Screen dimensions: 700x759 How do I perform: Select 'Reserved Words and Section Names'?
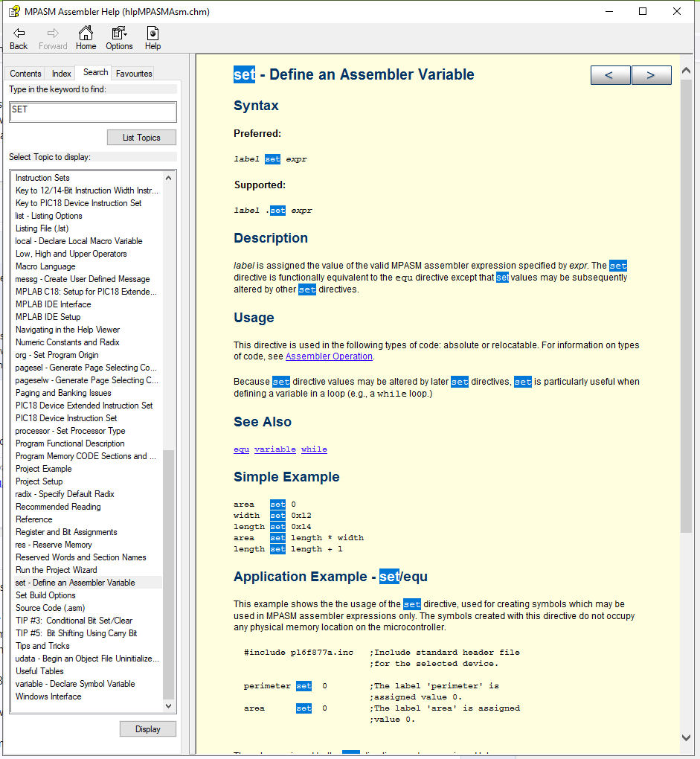pyautogui.click(x=81, y=557)
